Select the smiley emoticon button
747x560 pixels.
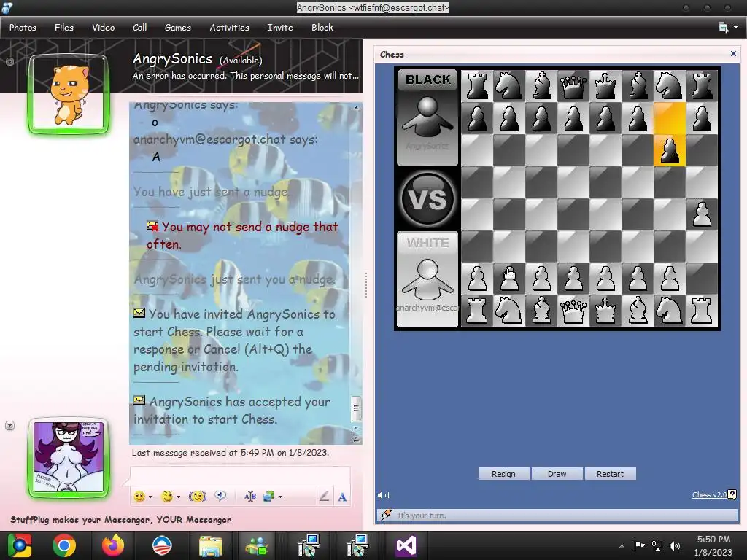(x=139, y=497)
